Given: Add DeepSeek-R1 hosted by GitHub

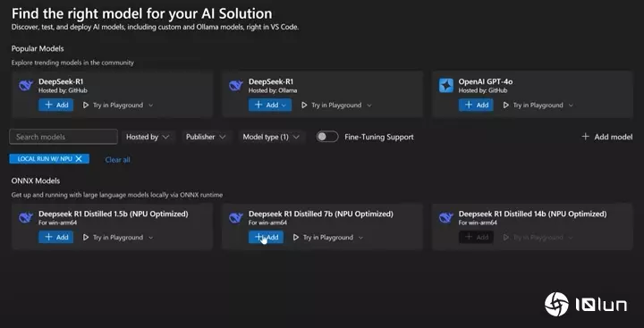Looking at the screenshot, I should click(56, 105).
